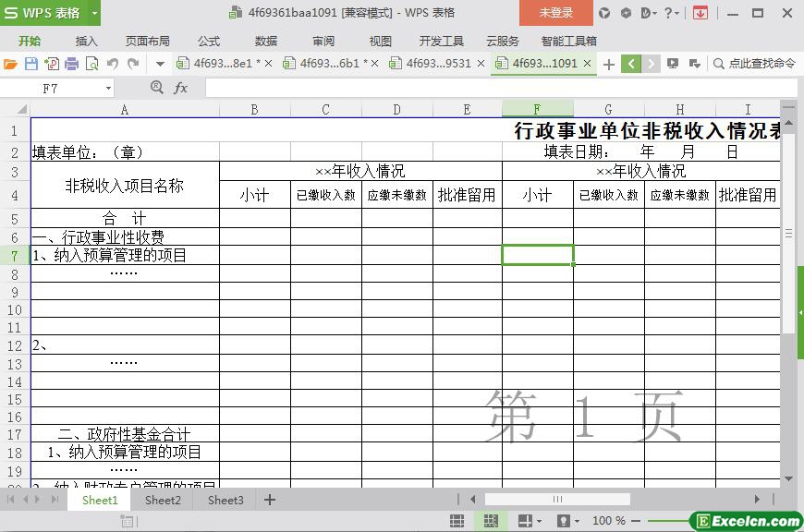Switch to Sheet2 tab
This screenshot has width=804, height=532.
click(x=163, y=501)
